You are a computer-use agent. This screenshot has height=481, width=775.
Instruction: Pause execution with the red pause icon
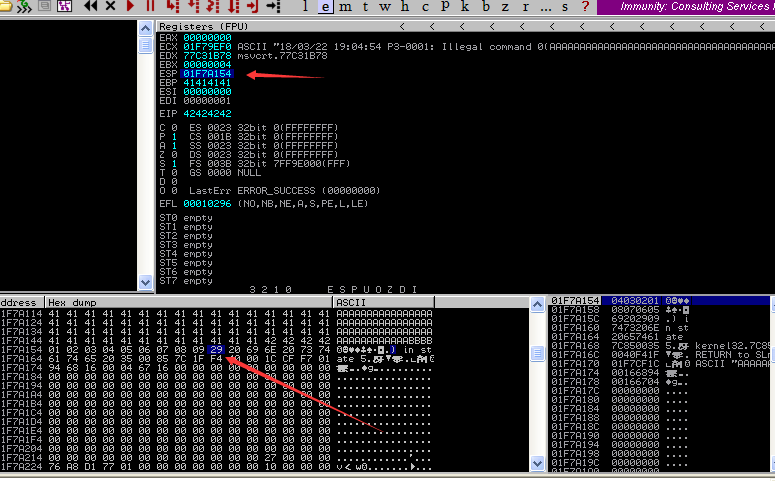[150, 6]
